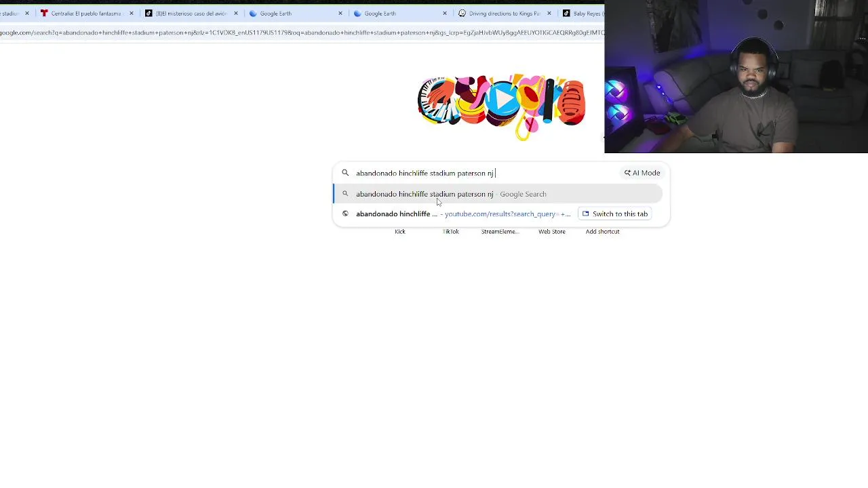Click the TikTok favicon on misterioso caso tab
Image resolution: width=868 pixels, height=488 pixels.
(x=149, y=13)
